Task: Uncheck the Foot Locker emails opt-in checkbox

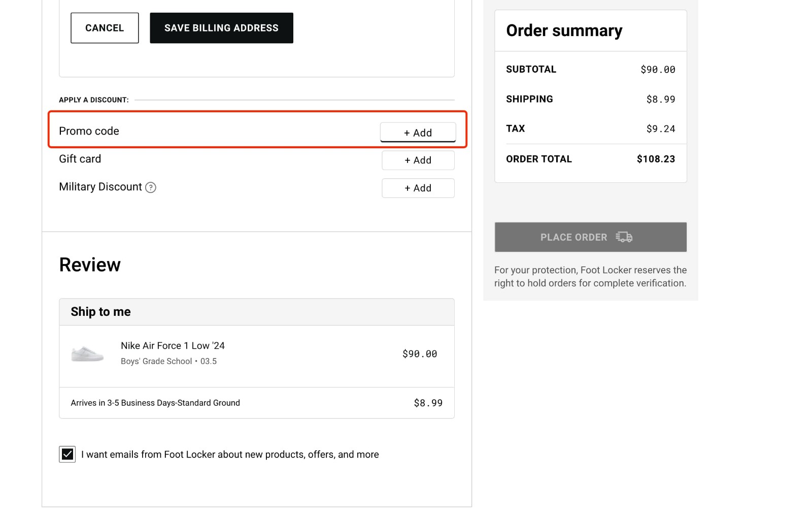Action: (67, 454)
